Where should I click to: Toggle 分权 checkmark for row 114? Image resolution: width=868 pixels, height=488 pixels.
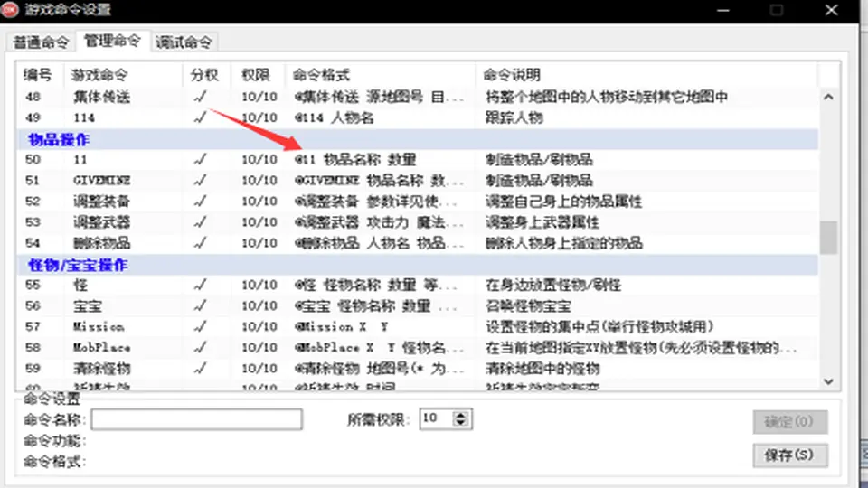click(x=201, y=117)
